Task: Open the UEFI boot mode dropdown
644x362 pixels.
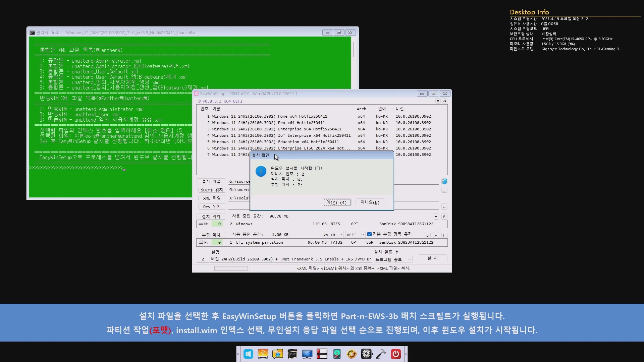Action: 355,235
